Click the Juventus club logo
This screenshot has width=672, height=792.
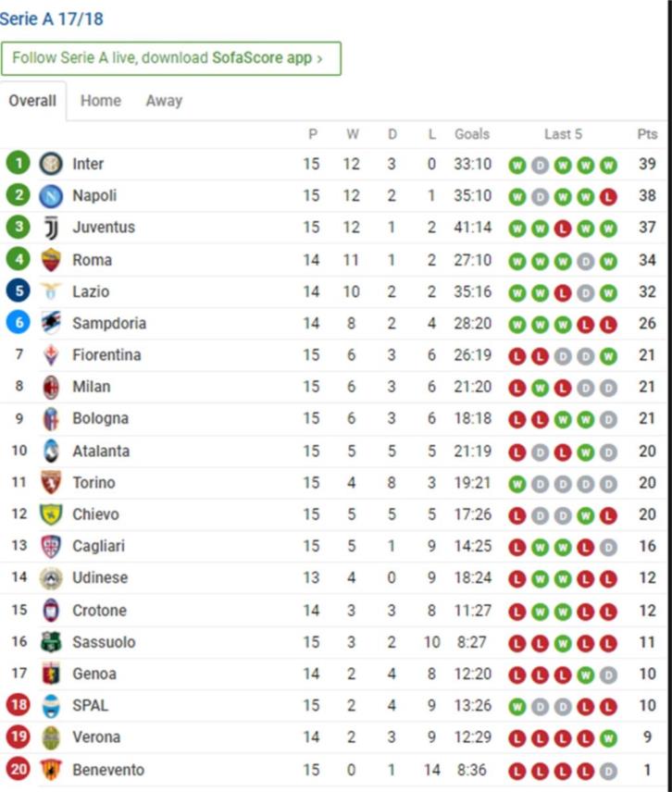[51, 228]
